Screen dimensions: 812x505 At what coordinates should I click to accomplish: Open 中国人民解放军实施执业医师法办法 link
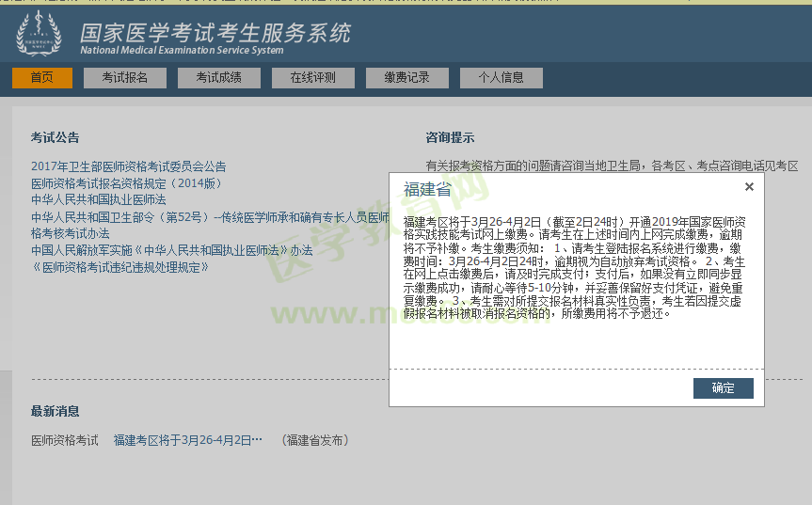click(x=171, y=251)
